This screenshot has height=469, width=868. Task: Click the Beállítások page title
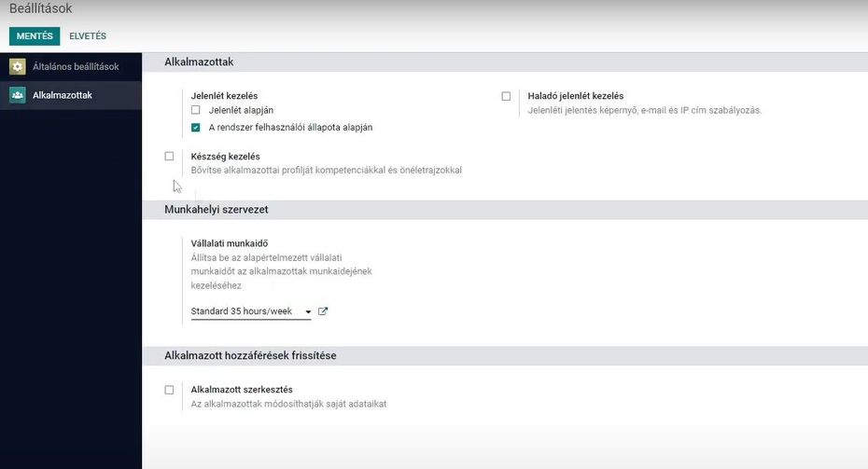[40, 8]
